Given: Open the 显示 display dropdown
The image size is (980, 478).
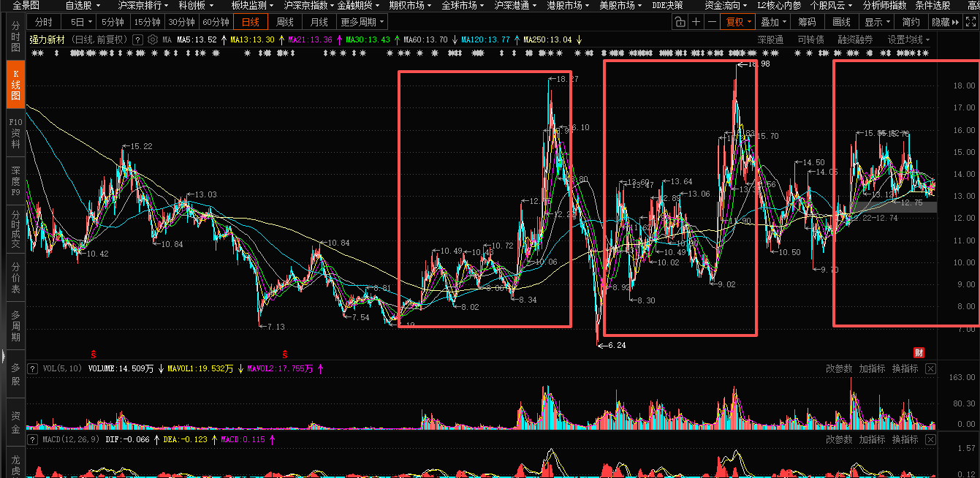Looking at the screenshot, I should [x=877, y=22].
